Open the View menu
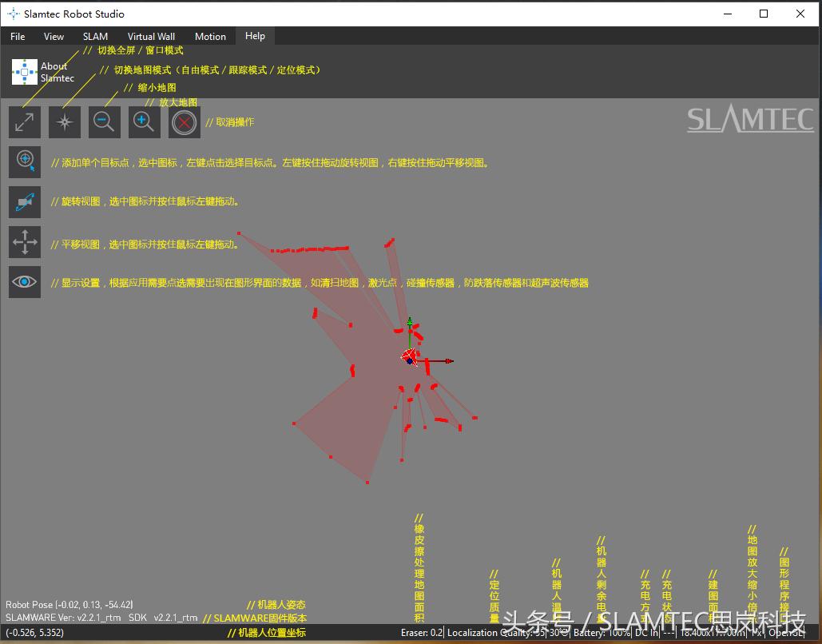This screenshot has width=822, height=644. pos(54,36)
